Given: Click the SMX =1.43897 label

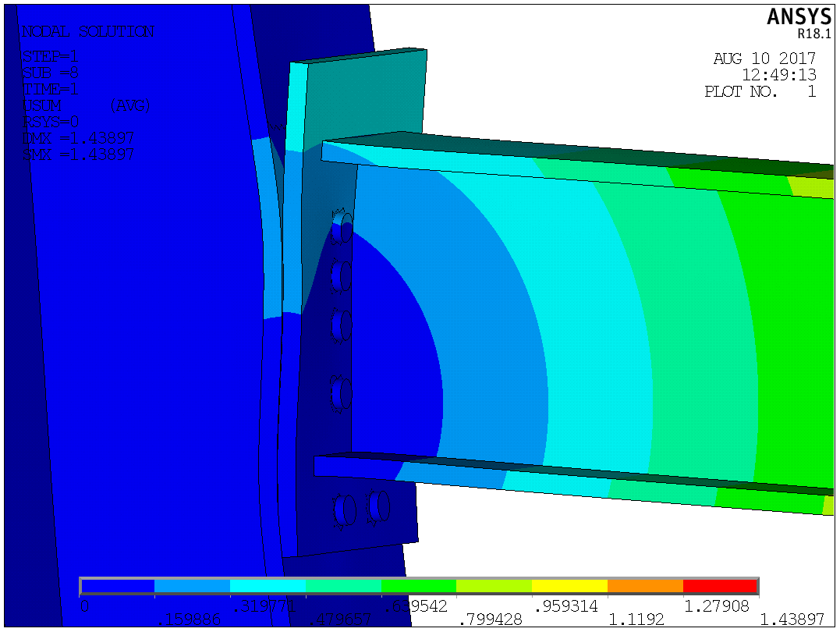Looking at the screenshot, I should [x=78, y=155].
